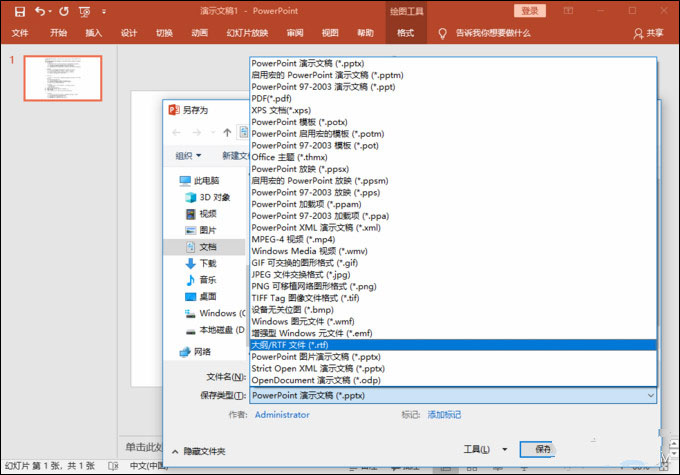680x475 pixels.
Task: Select 此电脑 in the folder tree
Action: coord(200,180)
